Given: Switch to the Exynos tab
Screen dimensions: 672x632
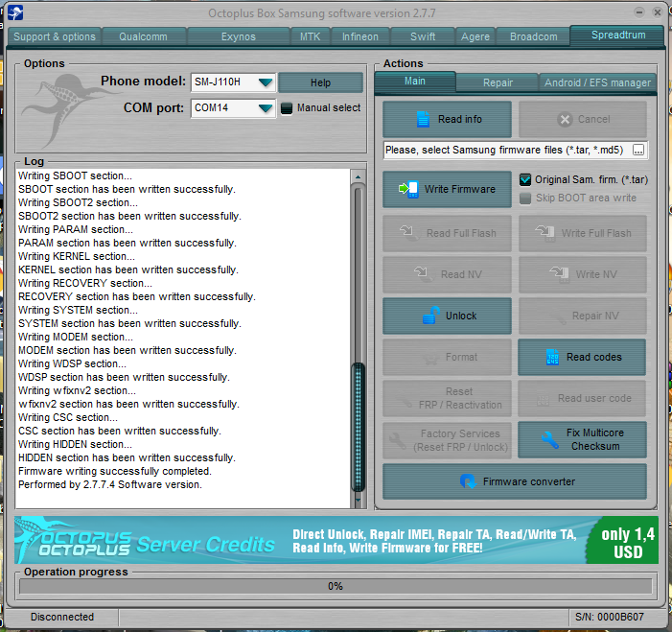Looking at the screenshot, I should tap(239, 36).
